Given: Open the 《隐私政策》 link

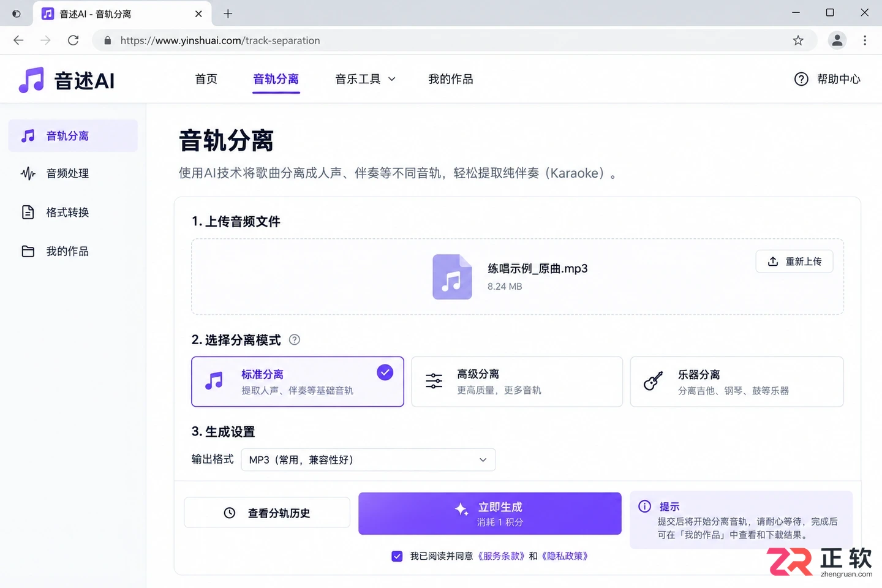Looking at the screenshot, I should 565,556.
